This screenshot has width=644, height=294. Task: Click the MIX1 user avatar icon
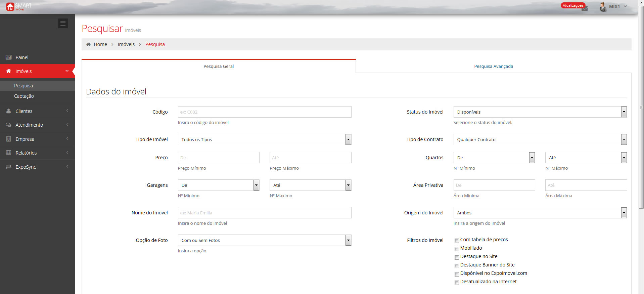(603, 7)
